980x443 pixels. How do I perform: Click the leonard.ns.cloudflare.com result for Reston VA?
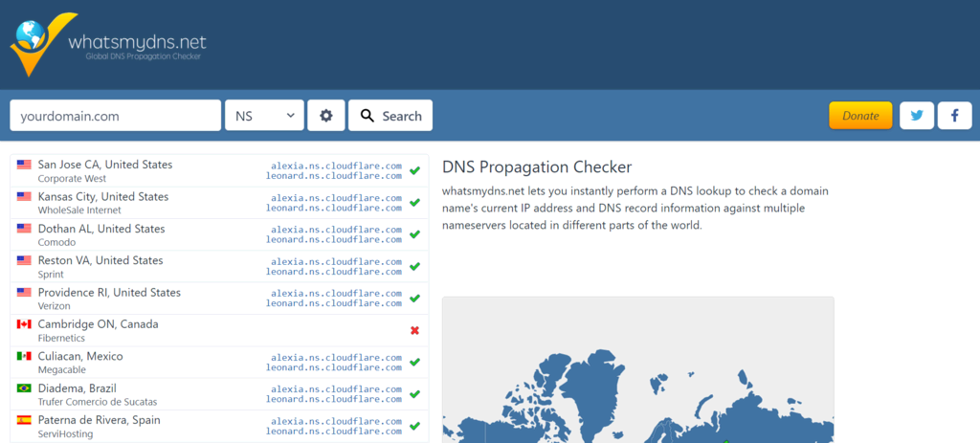[333, 272]
